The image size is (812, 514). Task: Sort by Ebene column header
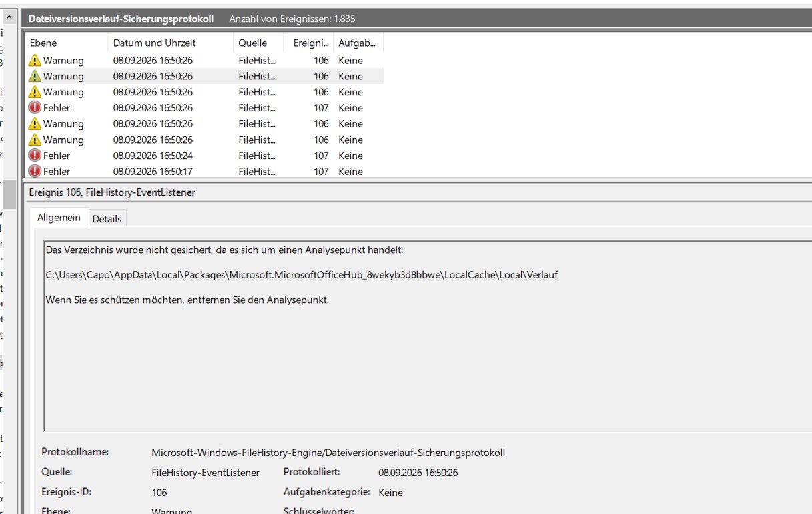[65, 43]
